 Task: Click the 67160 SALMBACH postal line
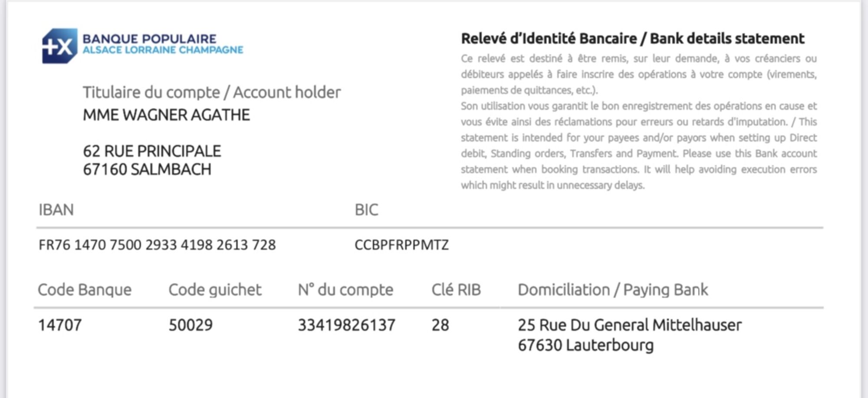[x=147, y=169]
